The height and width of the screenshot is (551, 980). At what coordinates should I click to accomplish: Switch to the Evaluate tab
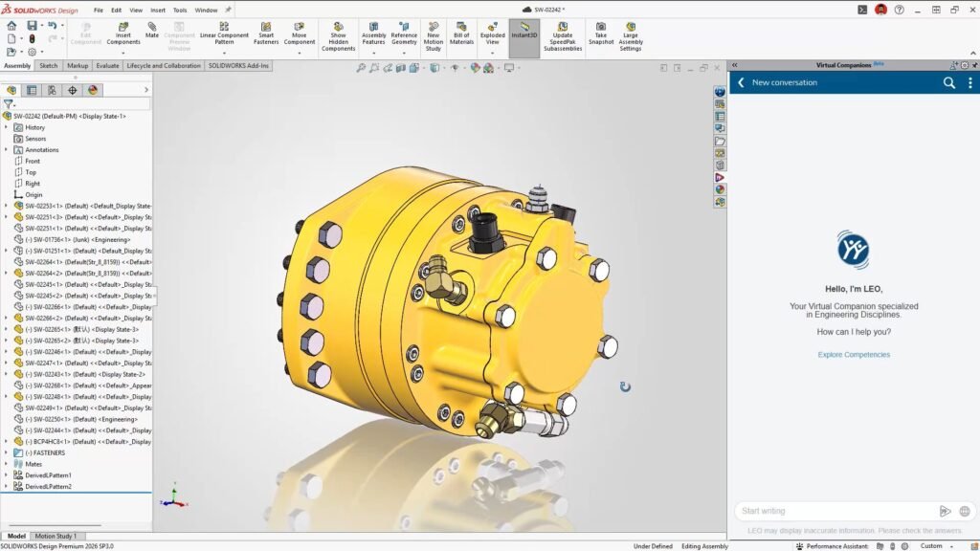[107, 66]
